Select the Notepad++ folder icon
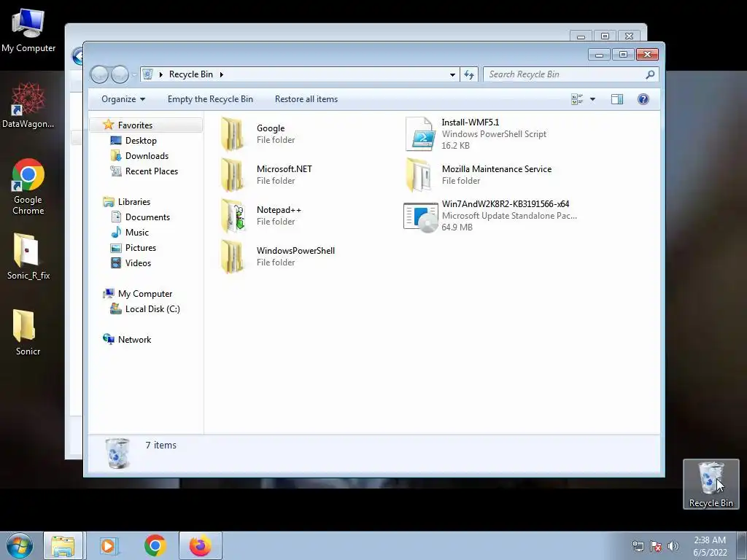Image resolution: width=747 pixels, height=560 pixels. 233,216
